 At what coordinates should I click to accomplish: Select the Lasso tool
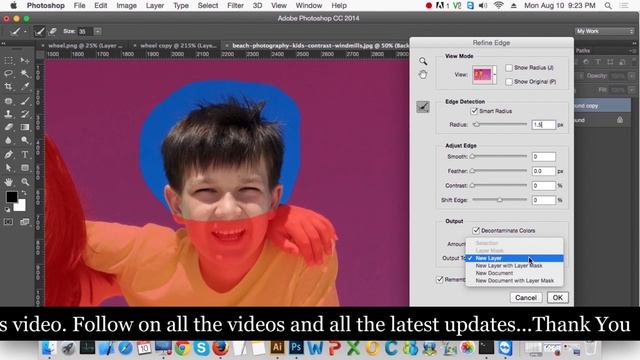pyautogui.click(x=9, y=73)
